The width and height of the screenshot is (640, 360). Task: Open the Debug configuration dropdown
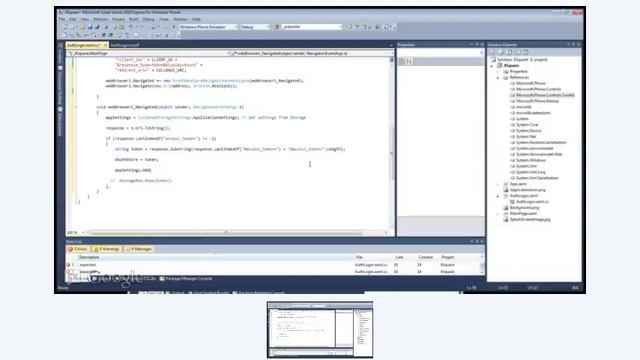click(x=255, y=27)
